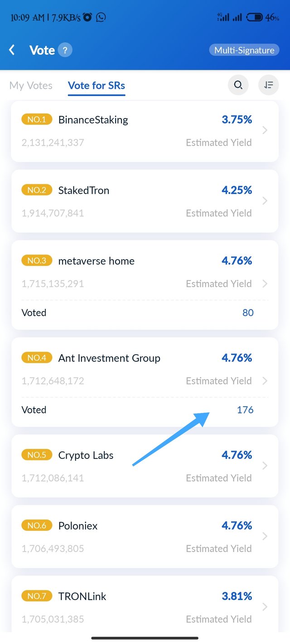The width and height of the screenshot is (290, 644).
Task: Tap the WhatsApp status bar icon
Action: 101,17
